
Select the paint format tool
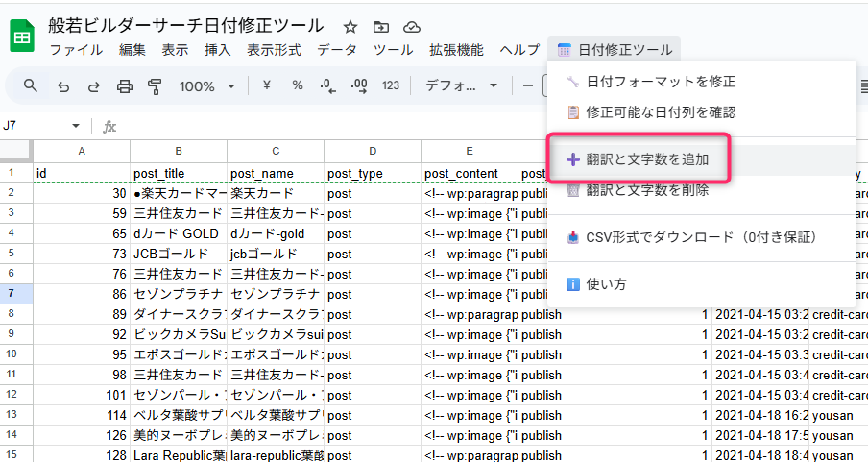(155, 86)
